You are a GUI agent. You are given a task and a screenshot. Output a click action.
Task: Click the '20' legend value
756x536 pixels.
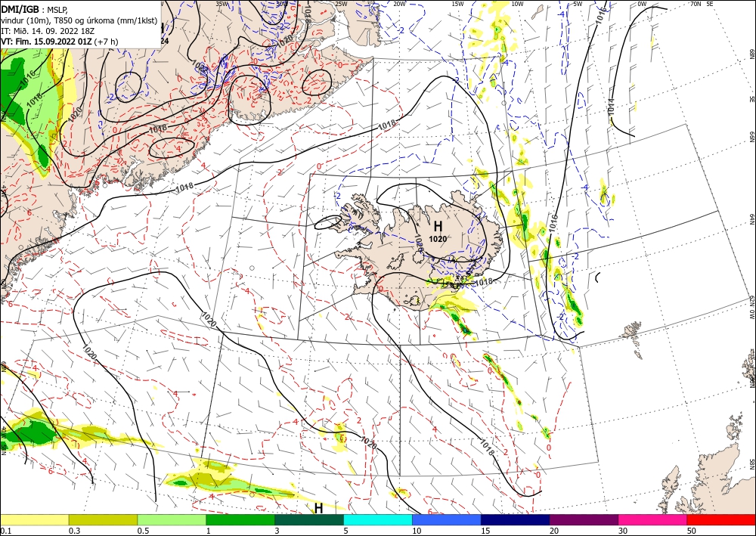(x=554, y=531)
